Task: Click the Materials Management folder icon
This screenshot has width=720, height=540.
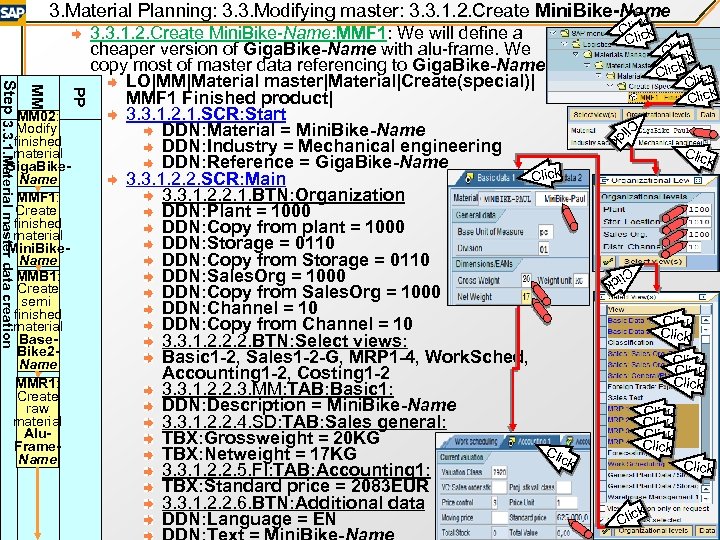Action: tap(587, 55)
